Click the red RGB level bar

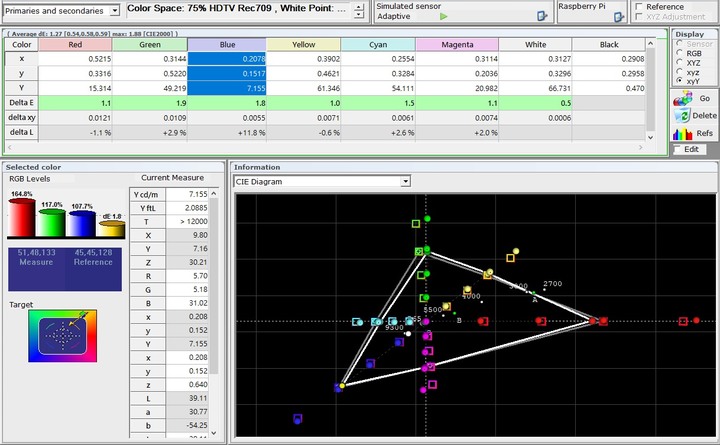22,217
